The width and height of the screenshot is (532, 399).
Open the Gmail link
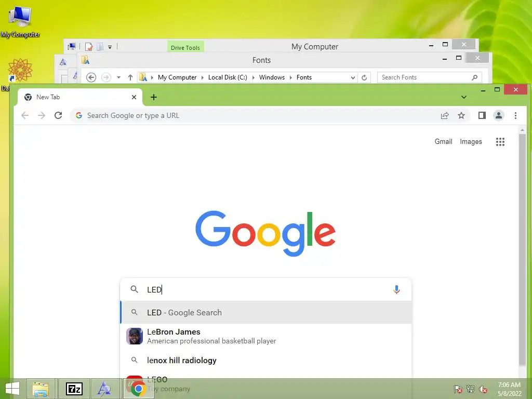pyautogui.click(x=443, y=141)
